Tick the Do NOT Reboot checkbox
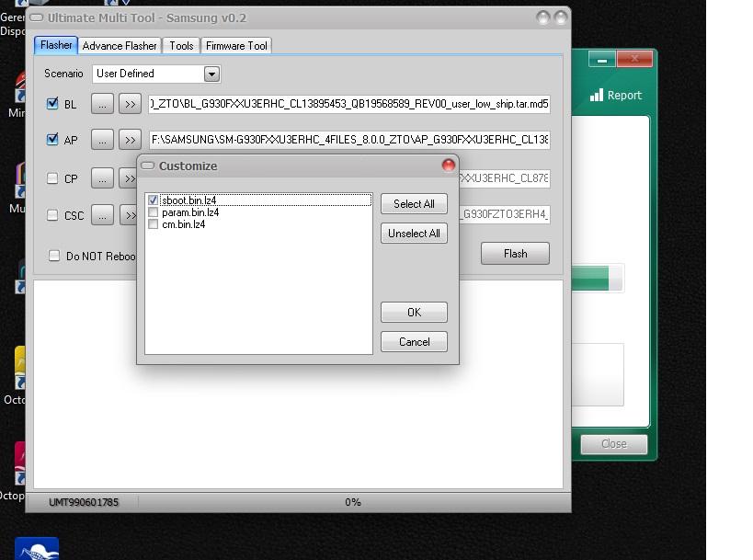Viewport: 753px width, 560px height. [x=54, y=256]
